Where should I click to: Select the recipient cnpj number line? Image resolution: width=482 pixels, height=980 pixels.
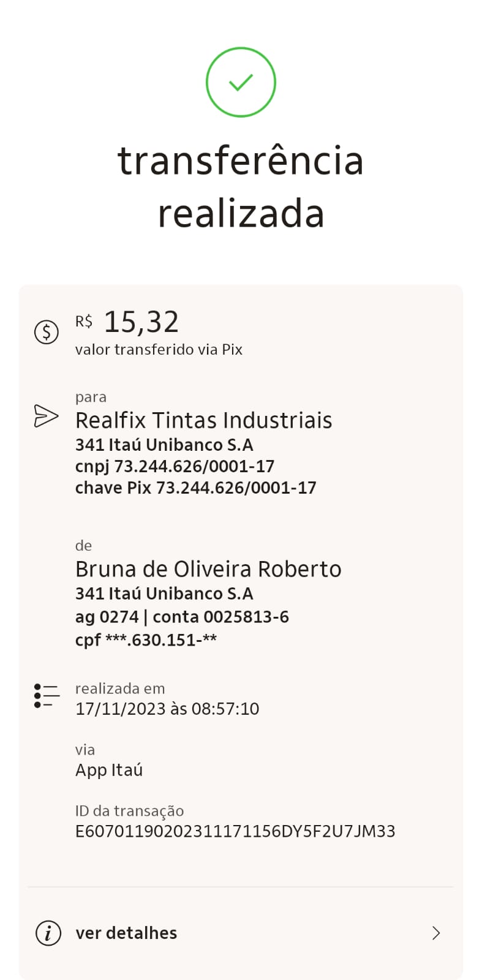tap(175, 466)
